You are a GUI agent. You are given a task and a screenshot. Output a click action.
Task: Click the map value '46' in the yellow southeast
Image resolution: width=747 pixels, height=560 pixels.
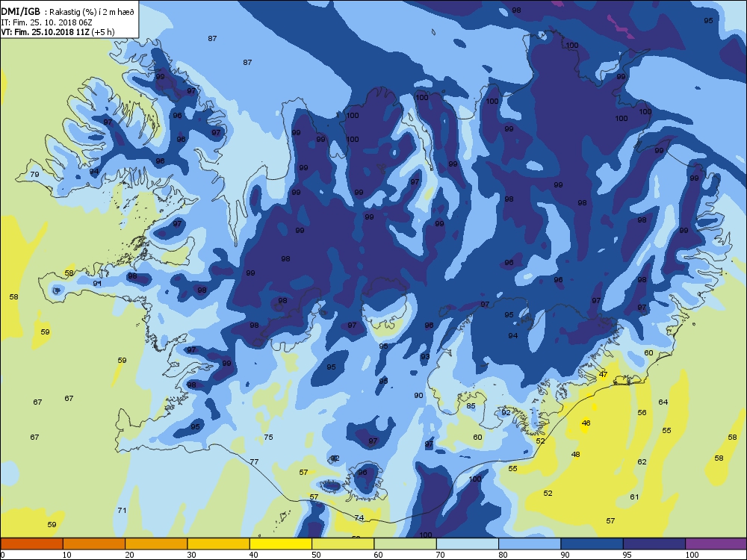pos(586,423)
